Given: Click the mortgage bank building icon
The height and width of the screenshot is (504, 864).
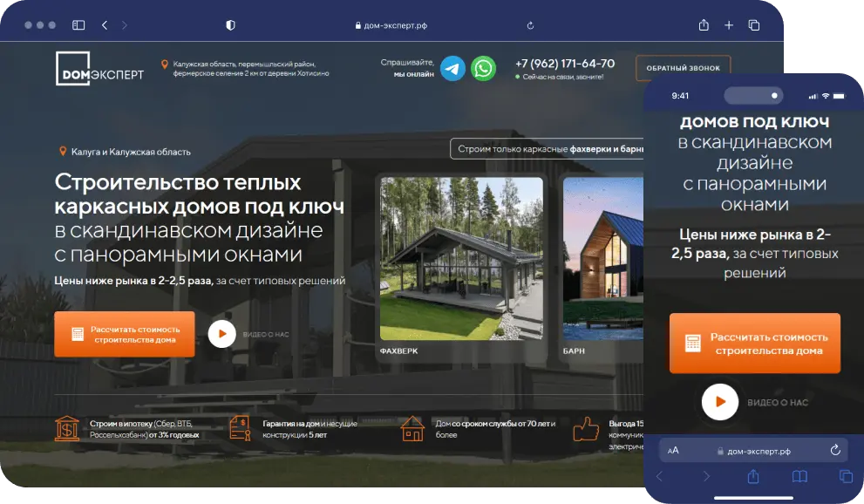Looking at the screenshot, I should pyautogui.click(x=67, y=428).
